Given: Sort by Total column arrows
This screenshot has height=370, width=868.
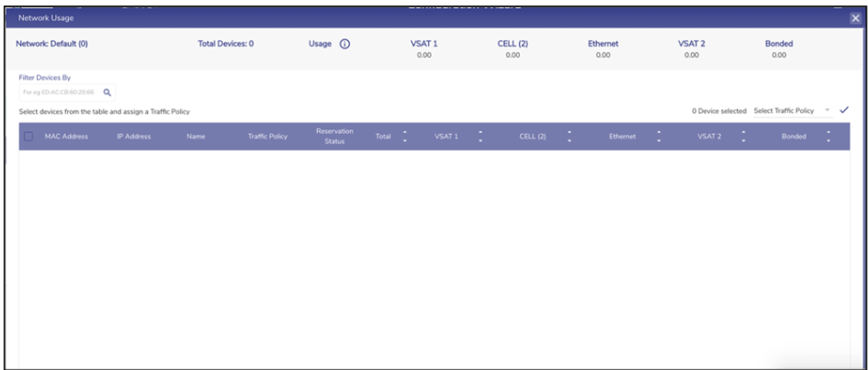Looking at the screenshot, I should click(403, 137).
